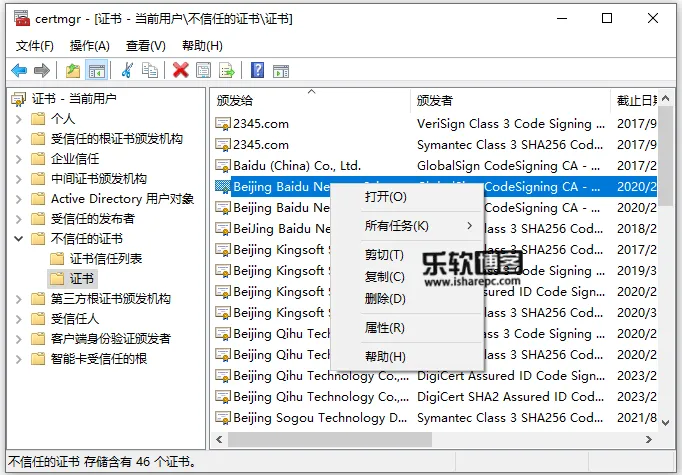Click the red X Delete toolbar icon
Image resolution: width=682 pixels, height=475 pixels.
[181, 70]
